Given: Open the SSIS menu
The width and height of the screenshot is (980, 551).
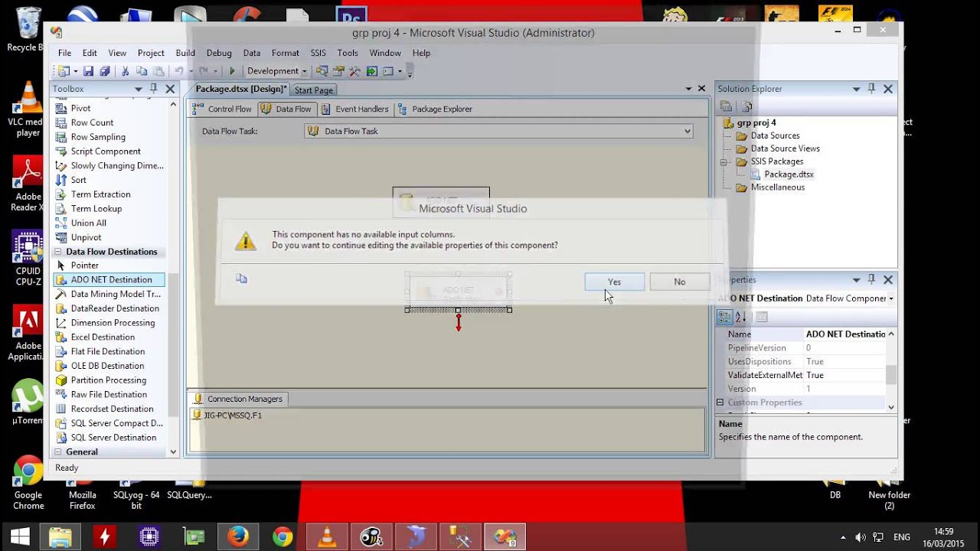Looking at the screenshot, I should [x=318, y=53].
